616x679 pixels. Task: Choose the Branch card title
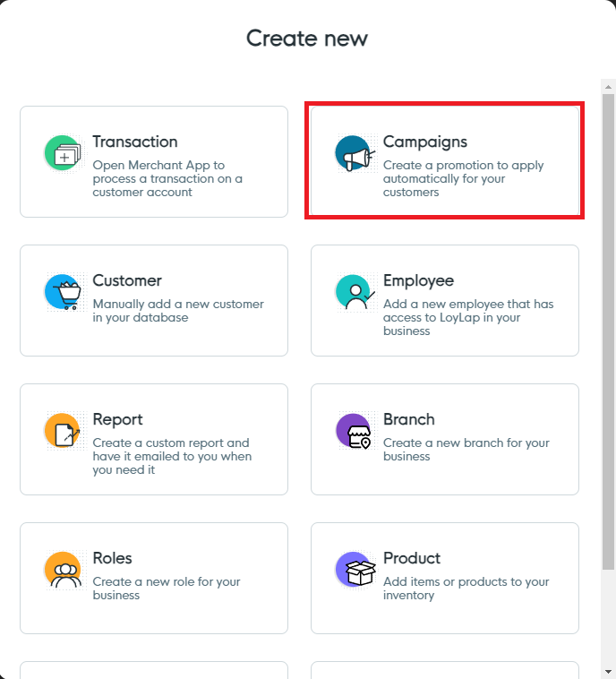408,419
